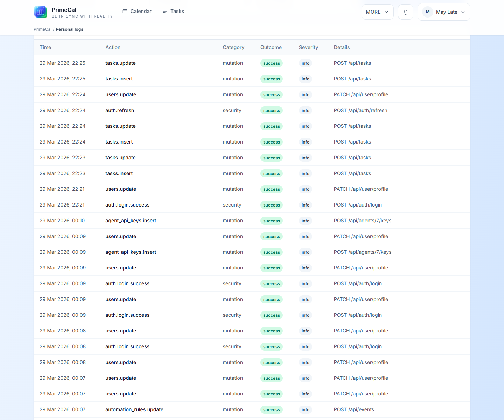The height and width of the screenshot is (420, 504).
Task: Click the PrimeCal breadcrumb link
Action: click(42, 29)
